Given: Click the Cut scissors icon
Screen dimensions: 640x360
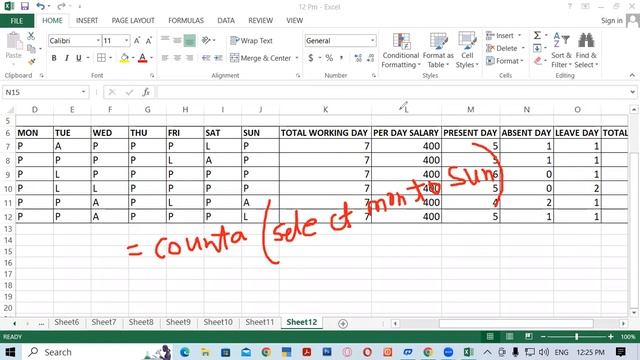Looking at the screenshot, I should [x=31, y=36].
